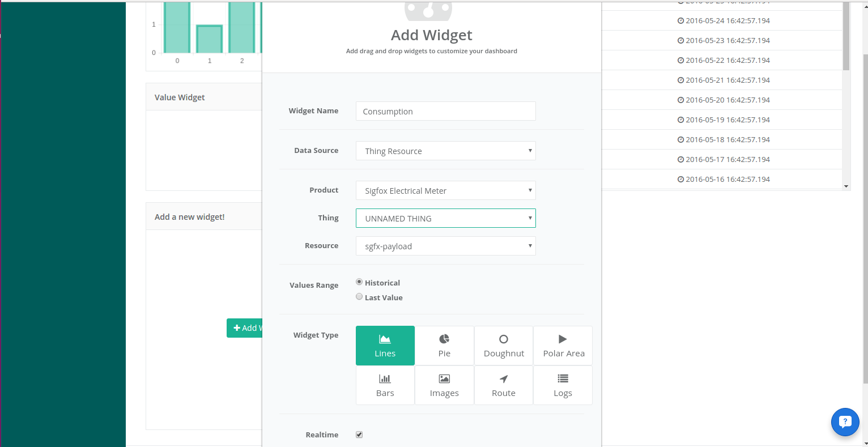
Task: Click the timestamp 2016-05-17 16:42:57.194
Action: [727, 159]
